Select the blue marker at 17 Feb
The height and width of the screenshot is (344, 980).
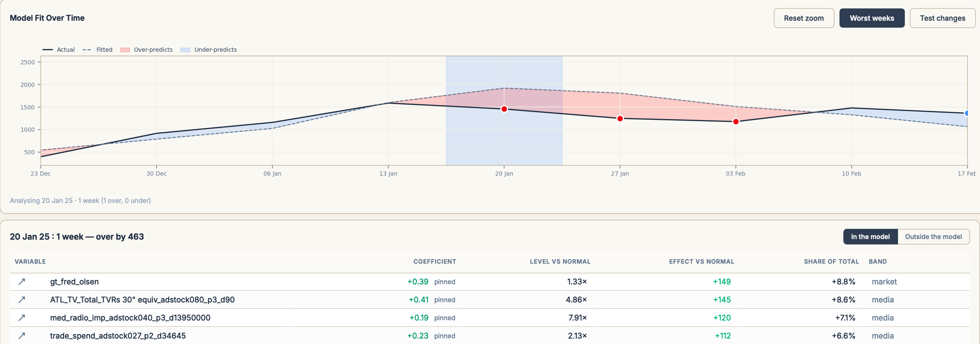[x=967, y=113]
